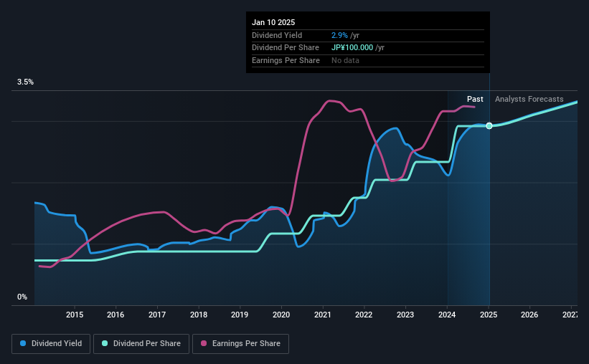Screen dimensions: 589x364
Task: Click the 2022 x-axis year label
Action: pos(364,315)
